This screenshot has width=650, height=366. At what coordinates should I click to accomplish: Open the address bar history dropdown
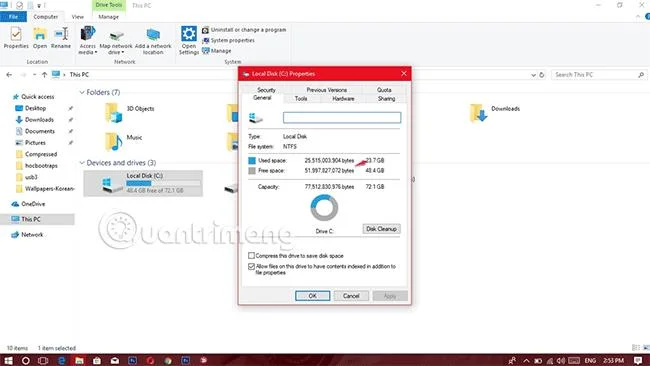[x=533, y=75]
